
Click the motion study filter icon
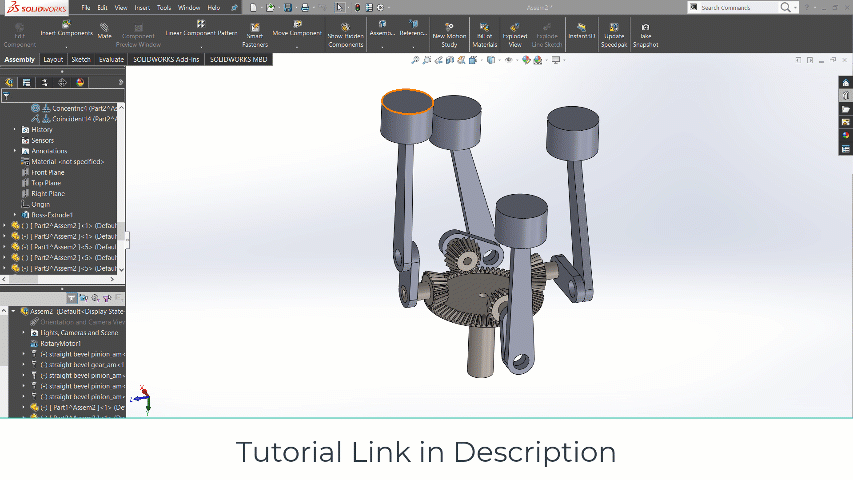[72, 298]
